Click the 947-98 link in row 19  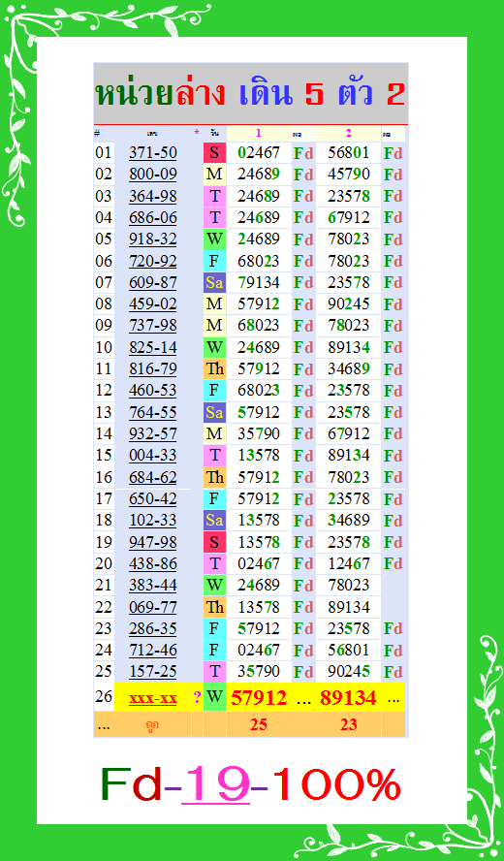click(153, 542)
